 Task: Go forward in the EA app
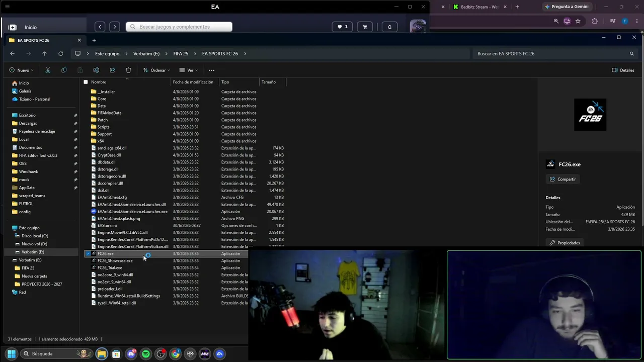click(x=115, y=27)
